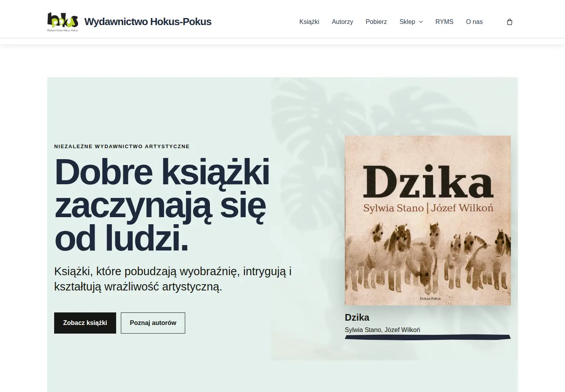
Task: Click the Dzika book title below cover
Action: pos(357,318)
